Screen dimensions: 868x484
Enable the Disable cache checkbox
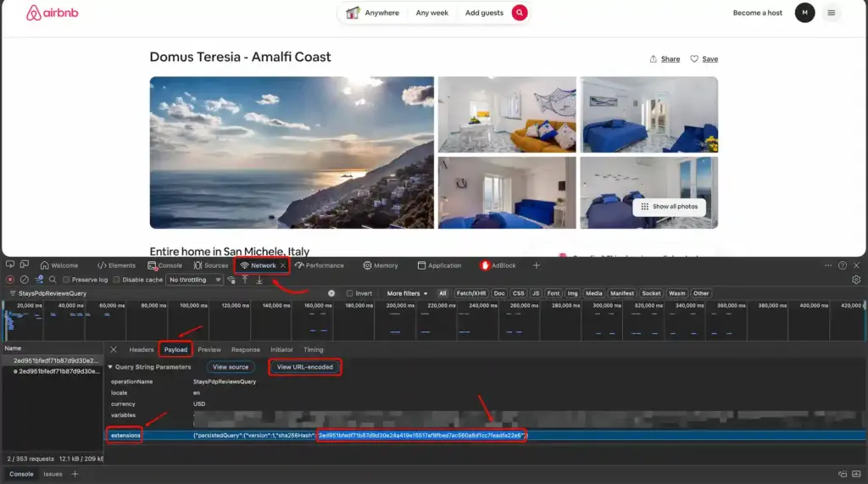click(x=116, y=280)
